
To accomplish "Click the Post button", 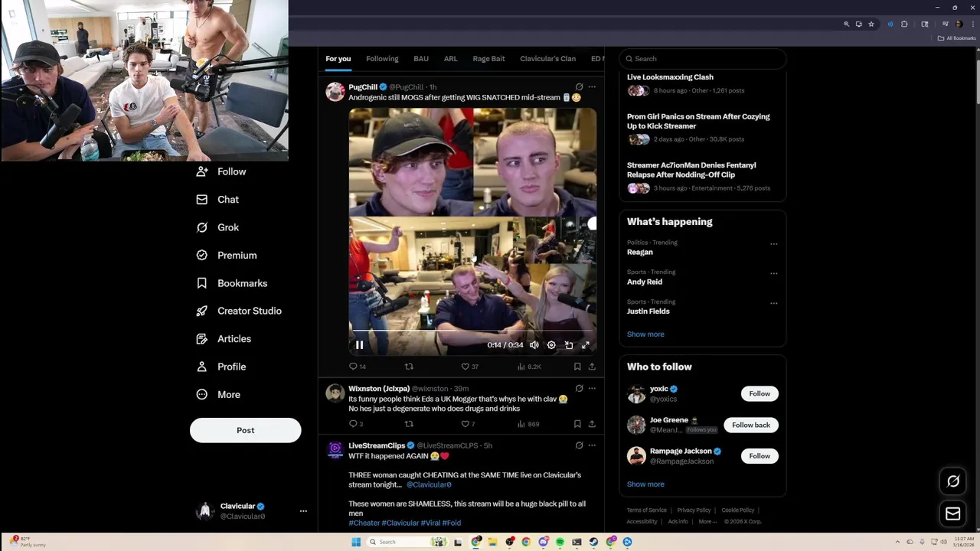I will click(246, 430).
